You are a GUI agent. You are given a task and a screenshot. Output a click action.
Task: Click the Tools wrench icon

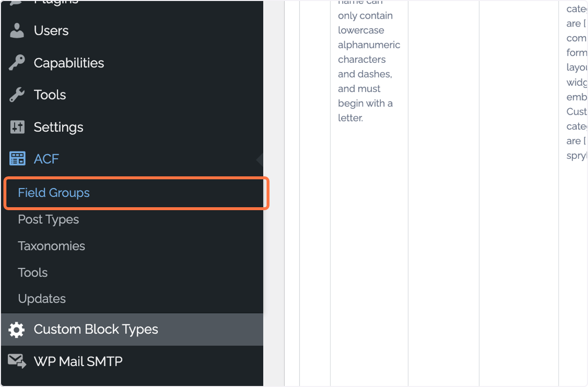17,95
